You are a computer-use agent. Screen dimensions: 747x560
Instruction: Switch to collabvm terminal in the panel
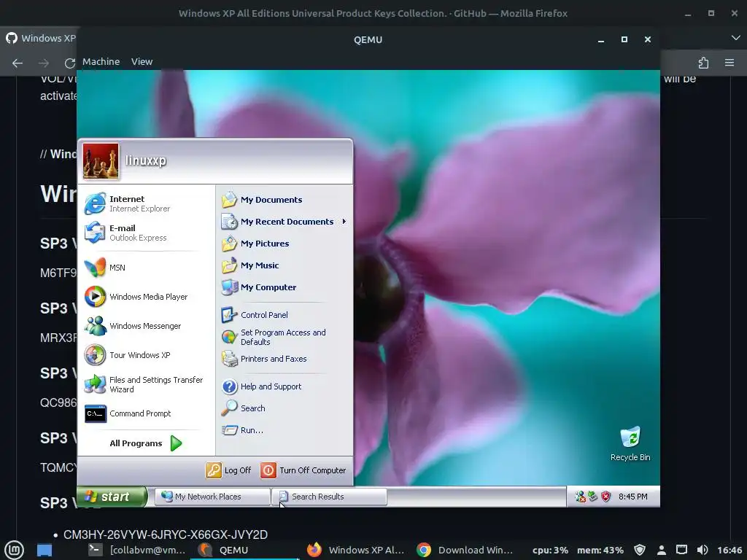(136, 550)
